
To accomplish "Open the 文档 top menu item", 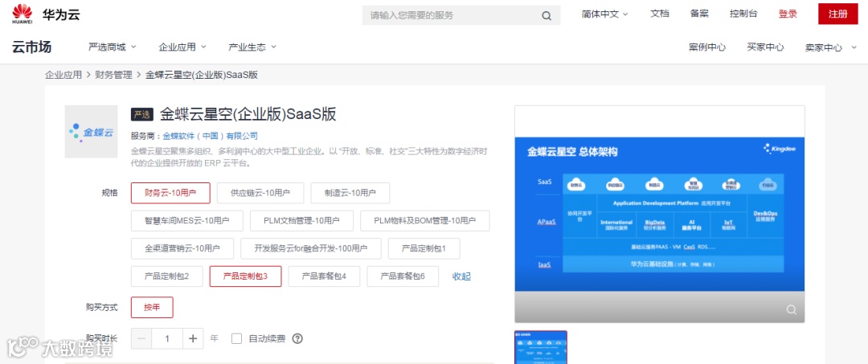I will [659, 14].
